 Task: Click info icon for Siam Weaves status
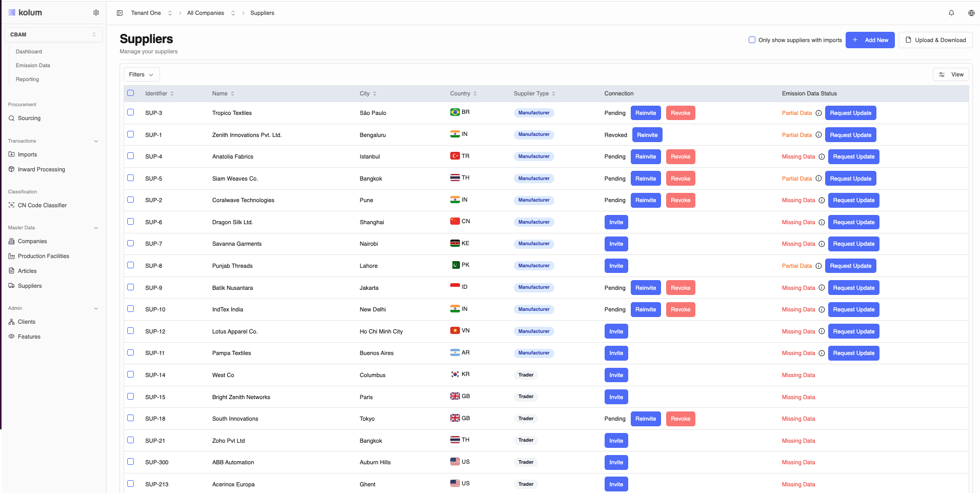point(818,179)
